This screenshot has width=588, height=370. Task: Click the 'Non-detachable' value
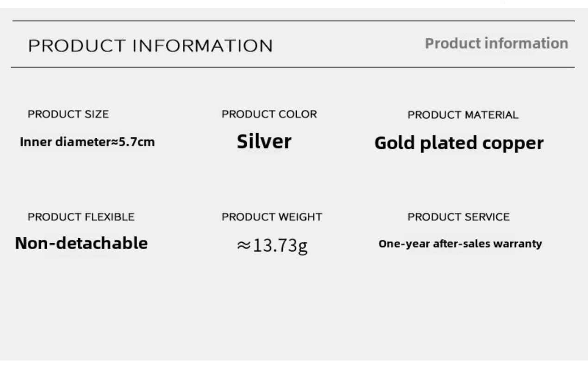81,243
